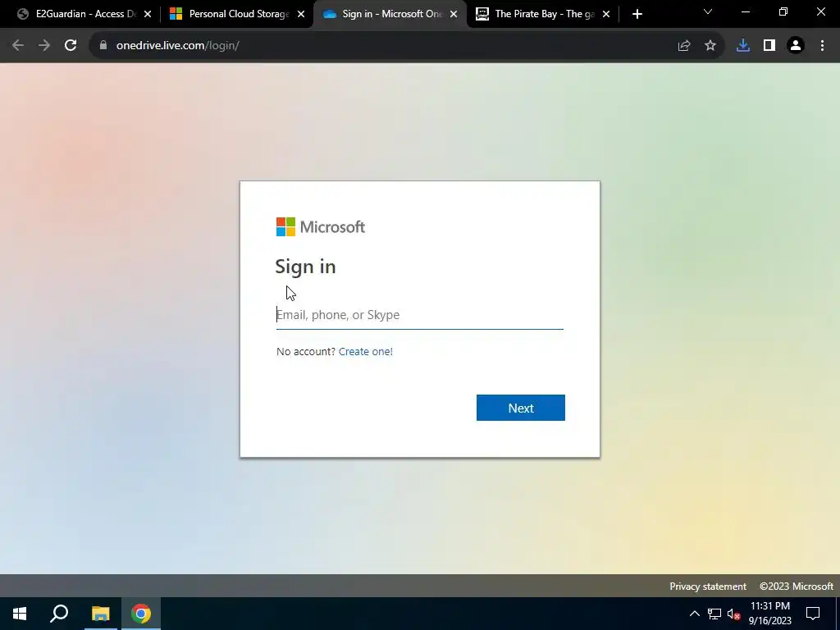Open the taskbar clock and date

[769, 614]
